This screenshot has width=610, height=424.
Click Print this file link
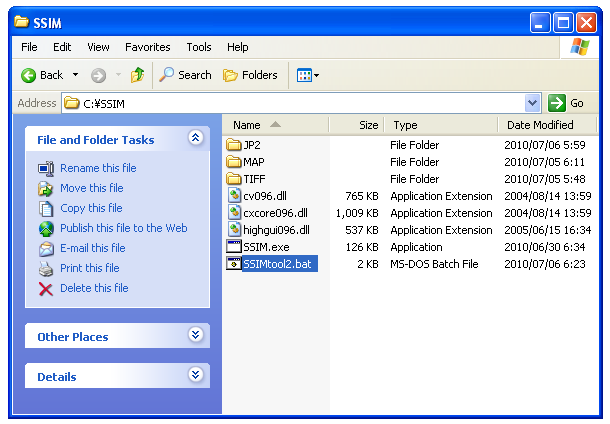point(89,268)
